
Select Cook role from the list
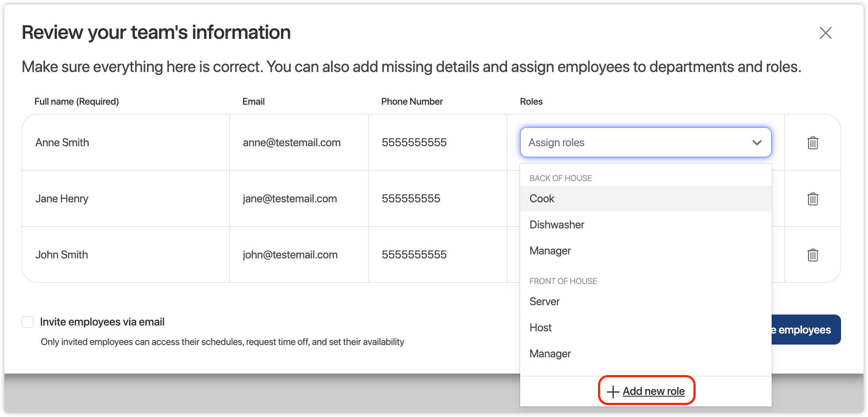click(x=542, y=199)
